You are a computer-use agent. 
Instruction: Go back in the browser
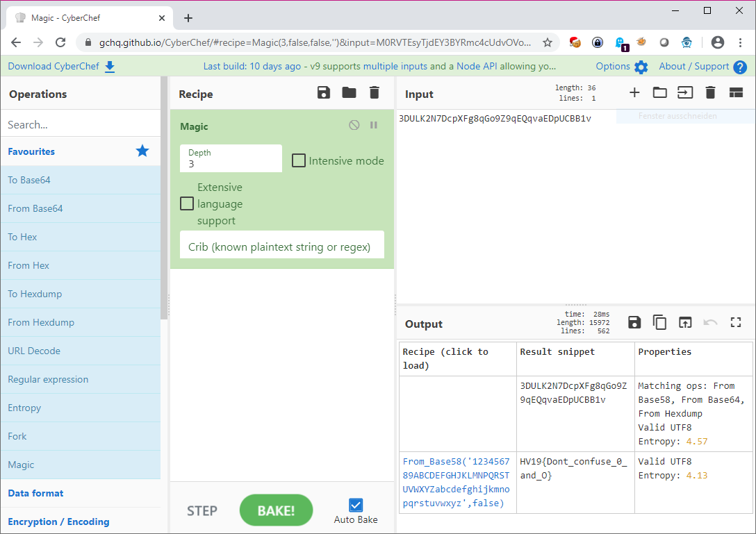coord(16,42)
